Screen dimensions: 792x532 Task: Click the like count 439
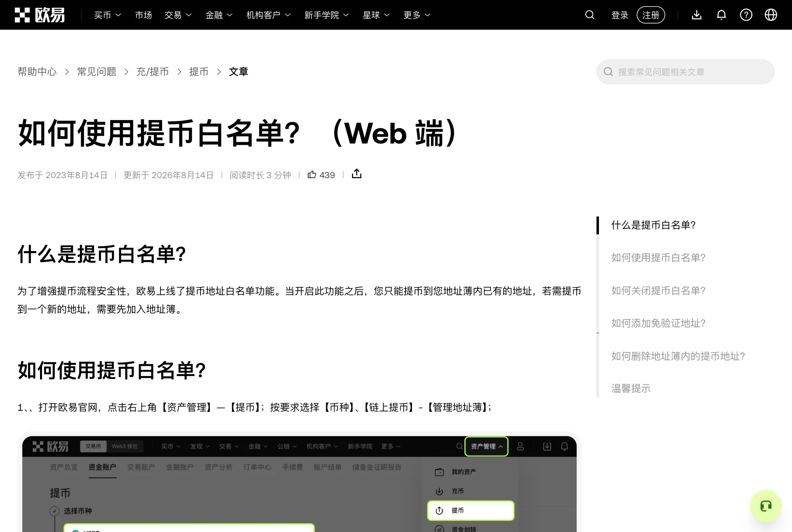coord(327,175)
